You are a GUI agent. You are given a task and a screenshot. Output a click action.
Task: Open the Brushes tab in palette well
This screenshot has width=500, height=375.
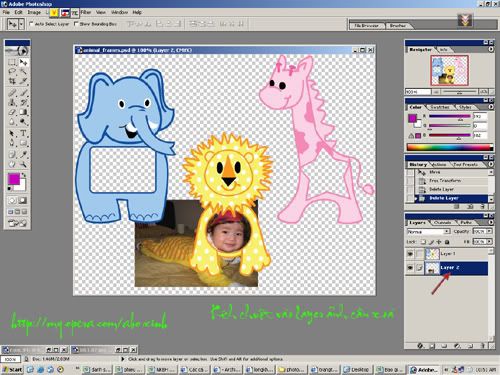point(398,26)
